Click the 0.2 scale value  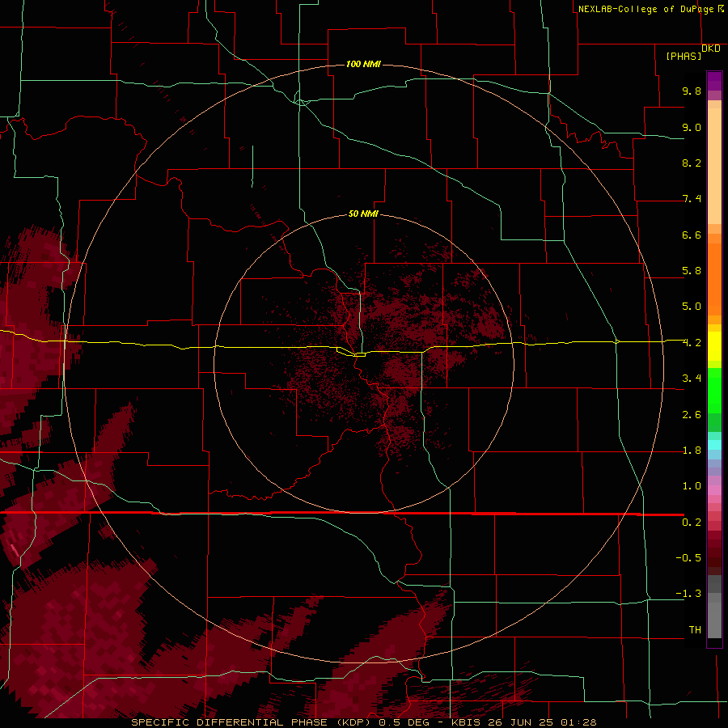tap(692, 523)
